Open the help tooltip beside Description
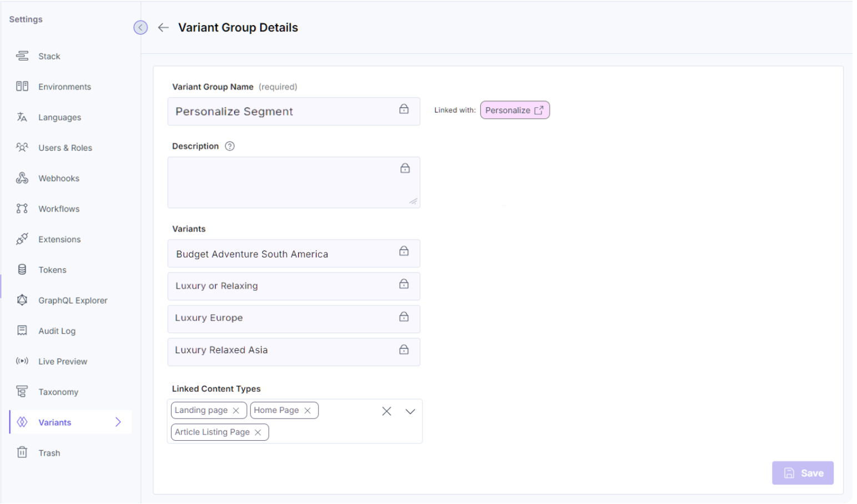This screenshot has height=504, width=857. [230, 146]
